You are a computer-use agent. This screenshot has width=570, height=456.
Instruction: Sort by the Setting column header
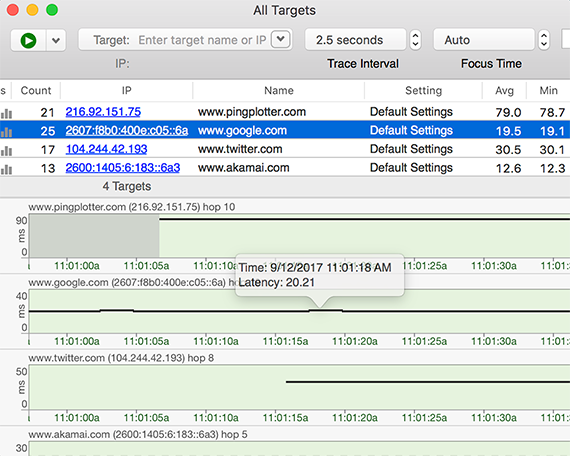[x=424, y=90]
